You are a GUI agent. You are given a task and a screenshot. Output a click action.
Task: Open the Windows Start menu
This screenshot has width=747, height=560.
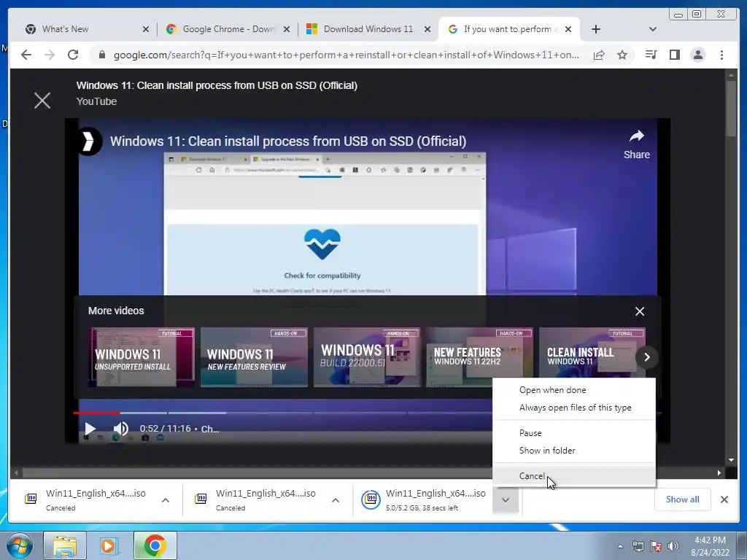(20, 545)
